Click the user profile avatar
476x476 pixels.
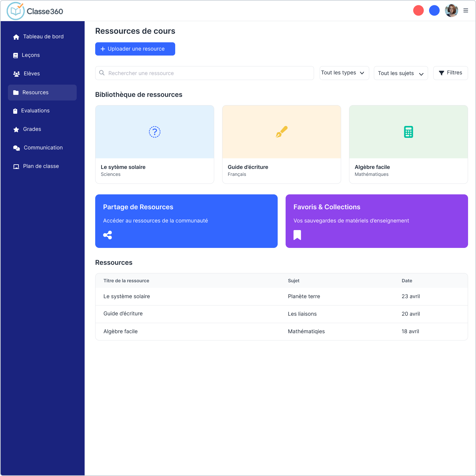pyautogui.click(x=451, y=11)
